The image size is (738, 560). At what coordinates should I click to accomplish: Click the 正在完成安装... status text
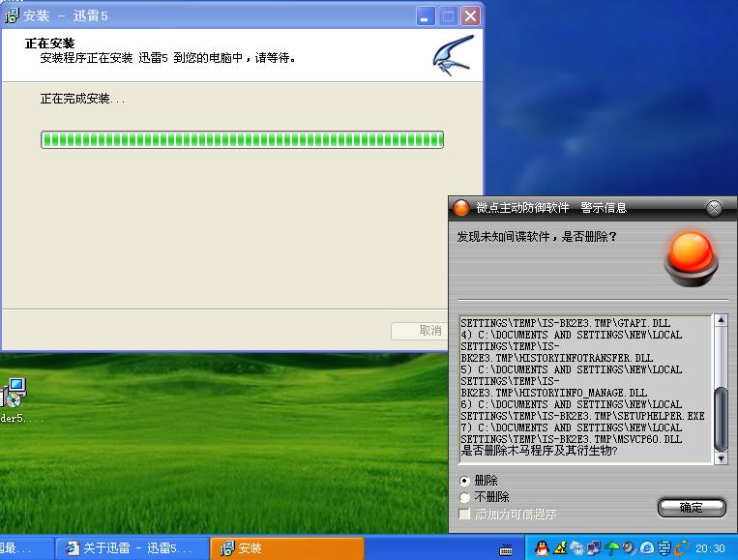point(82,99)
